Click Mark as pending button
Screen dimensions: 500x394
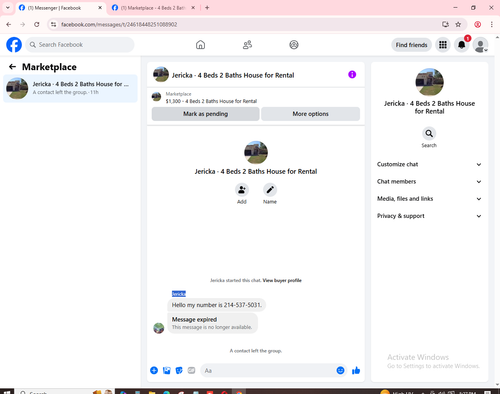coord(205,114)
